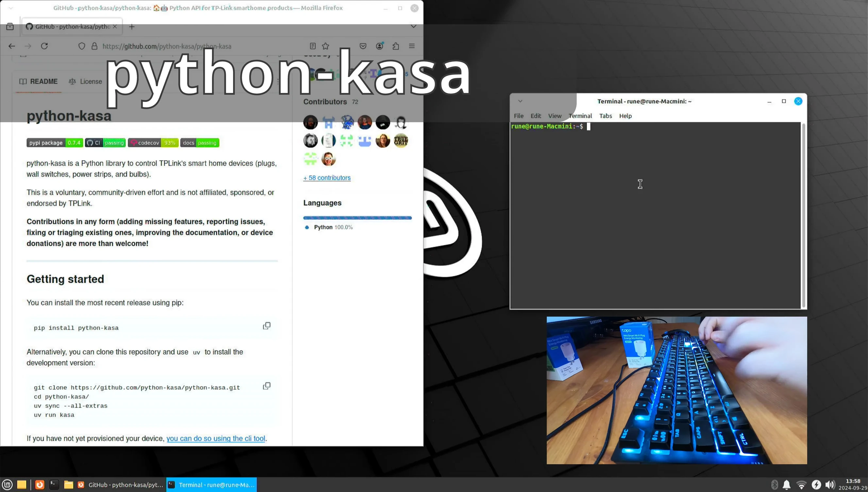Bookmark this page with the star

pyautogui.click(x=325, y=46)
